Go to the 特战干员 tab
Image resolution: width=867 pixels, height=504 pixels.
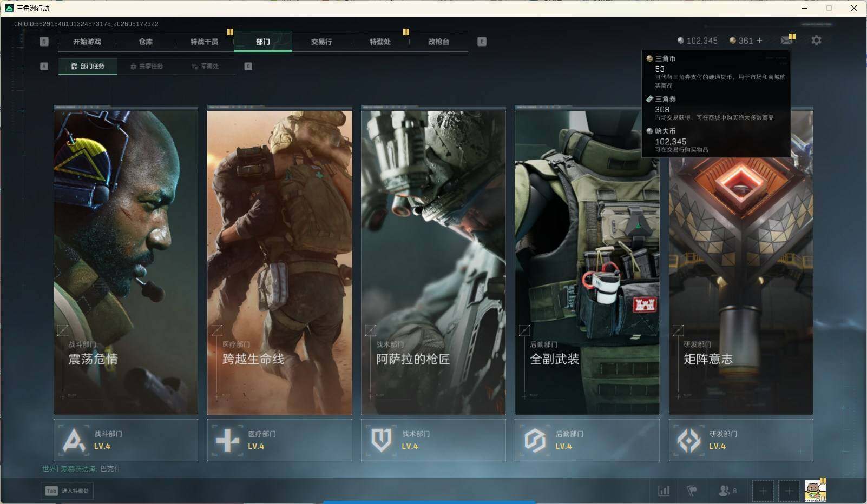click(204, 42)
